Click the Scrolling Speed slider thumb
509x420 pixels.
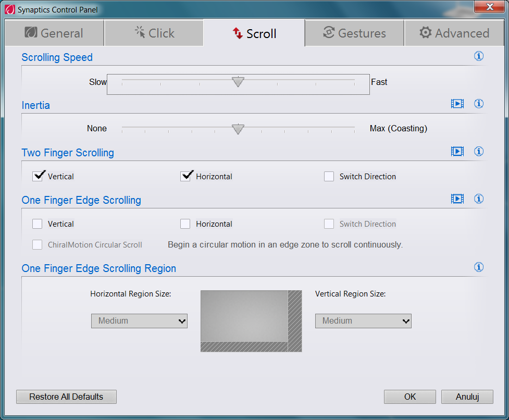click(x=238, y=82)
